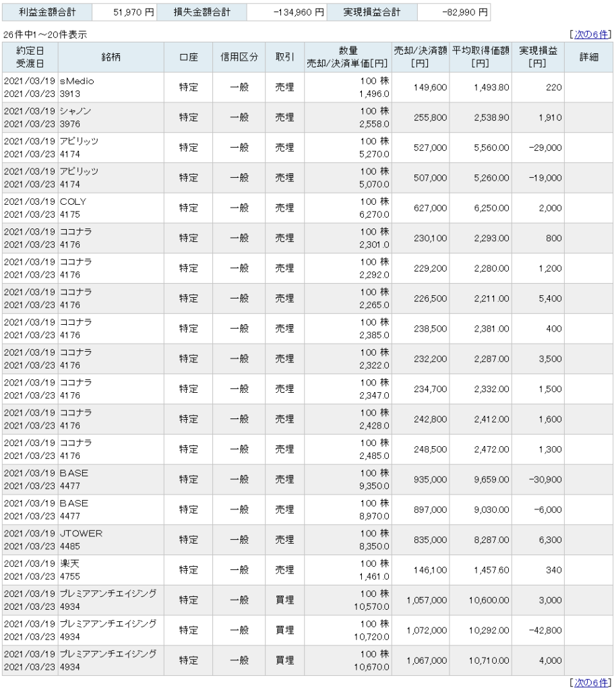The image size is (616, 690).
Task: Click the settlement amount 935,000
Action: 430,480
